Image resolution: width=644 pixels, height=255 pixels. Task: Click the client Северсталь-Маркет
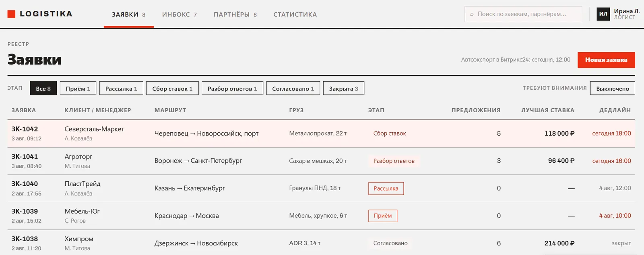click(x=94, y=129)
